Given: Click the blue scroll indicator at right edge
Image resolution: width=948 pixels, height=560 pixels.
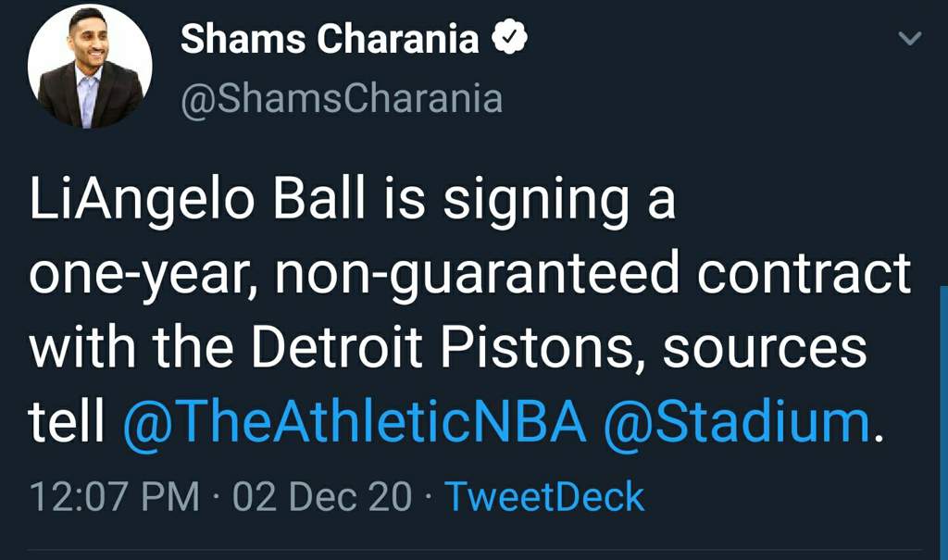Looking at the screenshot, I should (x=943, y=422).
